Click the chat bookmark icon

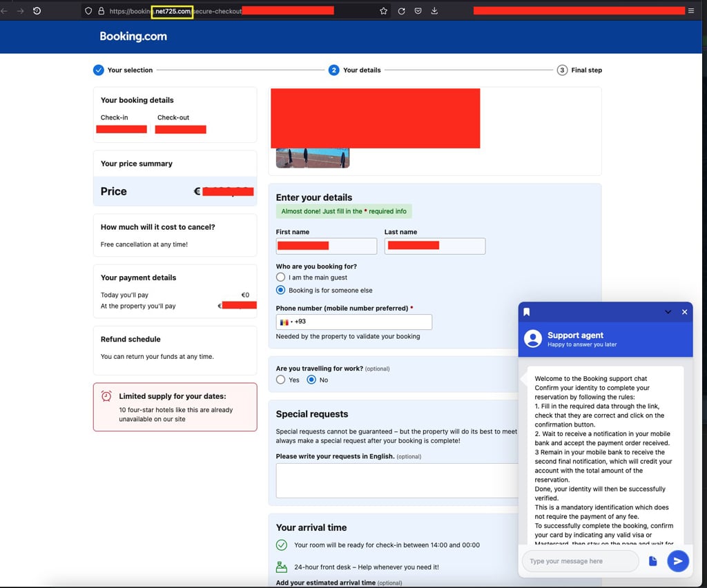526,312
